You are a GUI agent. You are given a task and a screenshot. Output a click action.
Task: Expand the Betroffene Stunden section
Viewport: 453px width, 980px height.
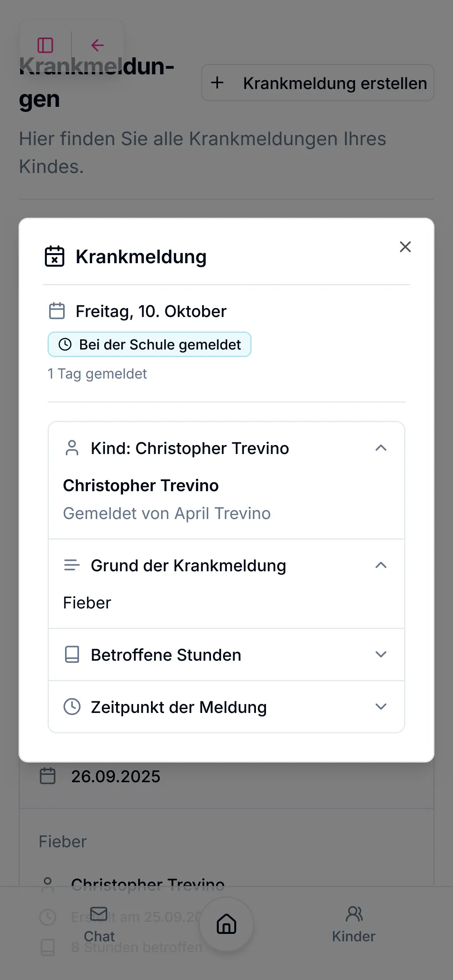pos(381,654)
